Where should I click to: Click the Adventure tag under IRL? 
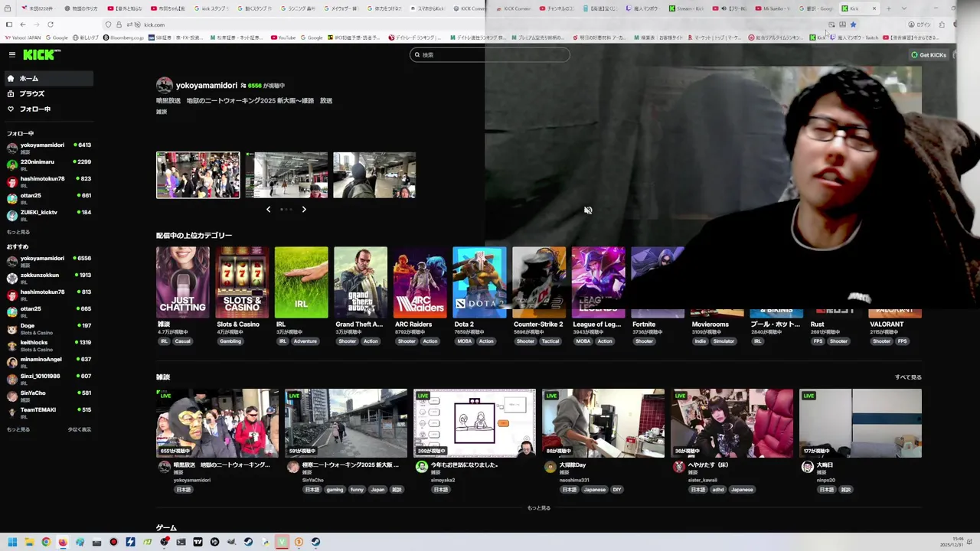coord(305,341)
